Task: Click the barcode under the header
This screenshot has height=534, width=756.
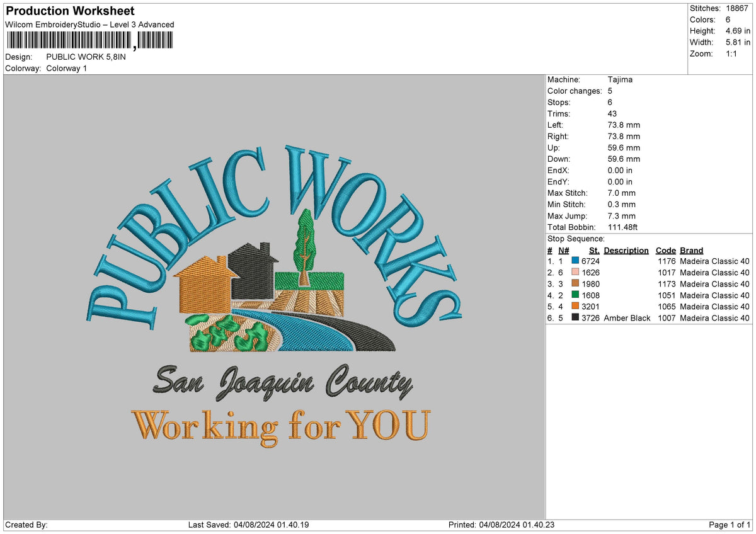Action: pyautogui.click(x=89, y=41)
